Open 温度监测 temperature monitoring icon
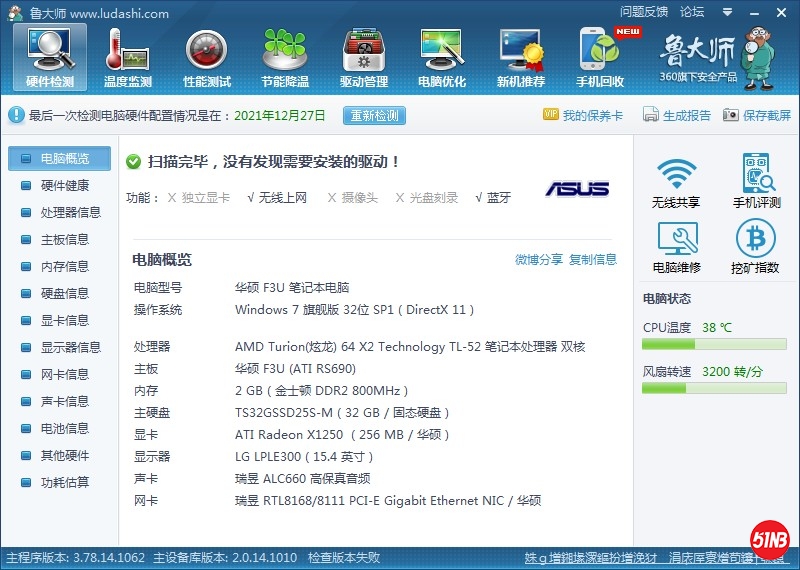The width and height of the screenshot is (800, 570). click(x=128, y=56)
